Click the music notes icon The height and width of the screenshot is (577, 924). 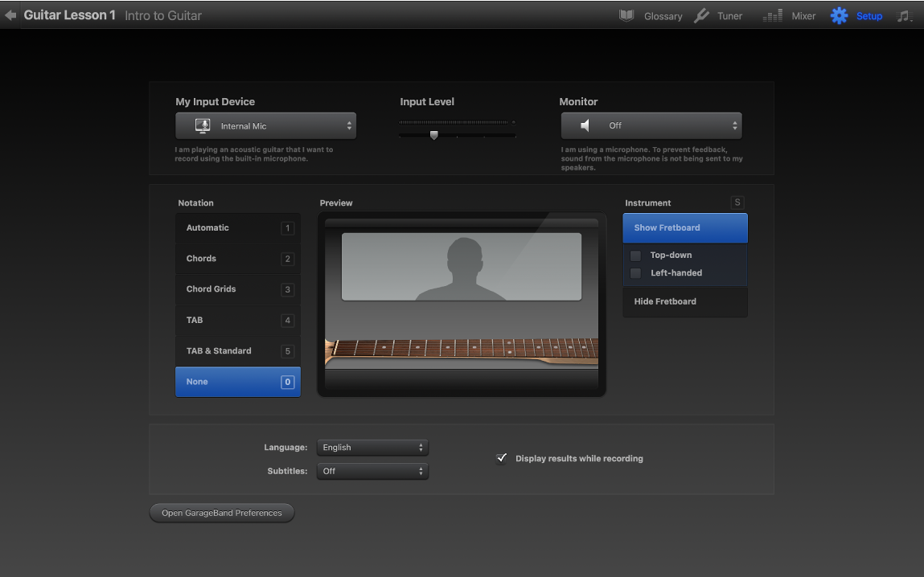click(x=905, y=15)
